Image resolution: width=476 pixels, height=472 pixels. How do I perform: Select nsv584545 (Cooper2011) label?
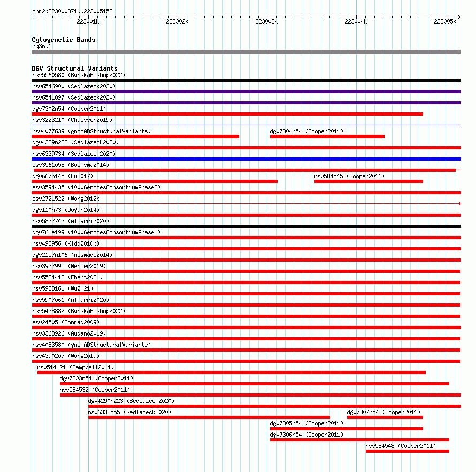click(x=349, y=176)
